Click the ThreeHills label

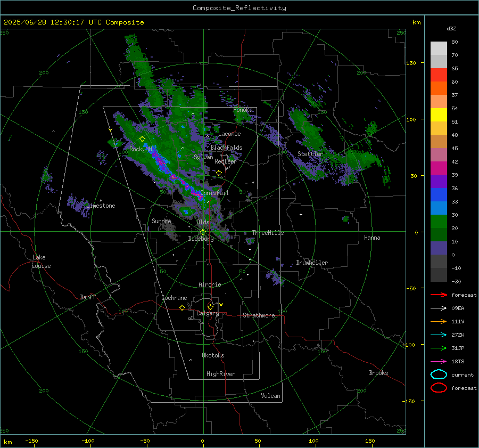(268, 233)
